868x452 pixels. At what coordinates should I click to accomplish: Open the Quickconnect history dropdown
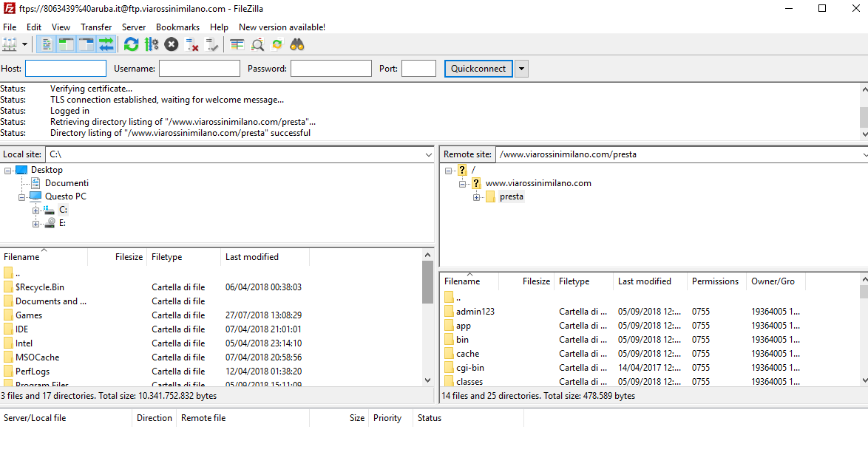pyautogui.click(x=521, y=69)
